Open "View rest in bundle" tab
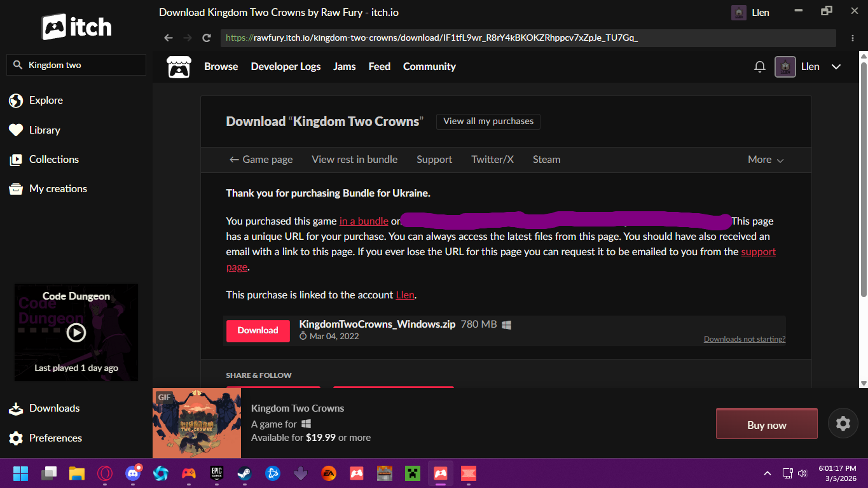 click(x=355, y=160)
